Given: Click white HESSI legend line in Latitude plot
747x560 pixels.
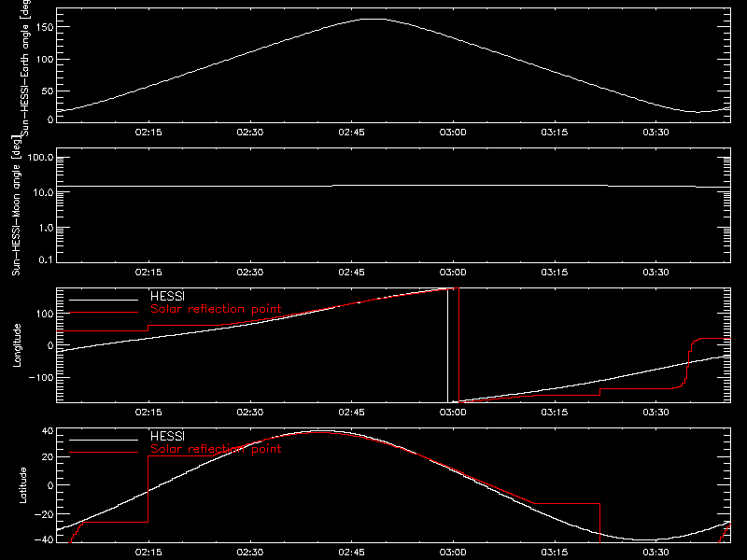Looking at the screenshot, I should coord(104,440).
